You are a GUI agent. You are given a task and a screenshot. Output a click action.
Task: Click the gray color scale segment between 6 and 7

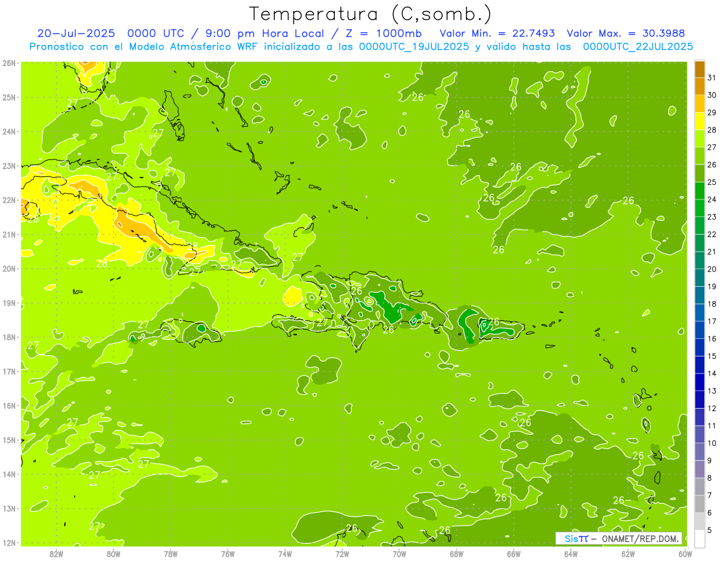click(x=699, y=504)
